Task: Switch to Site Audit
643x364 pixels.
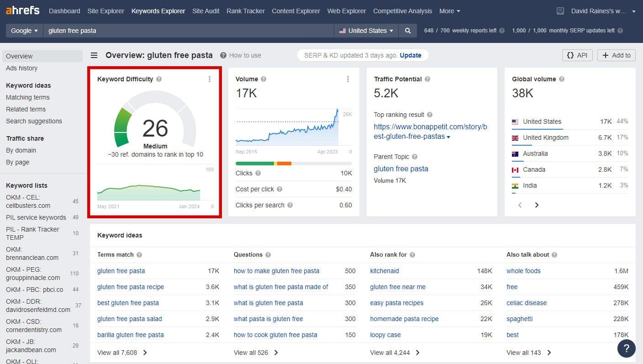Action: coord(206,11)
